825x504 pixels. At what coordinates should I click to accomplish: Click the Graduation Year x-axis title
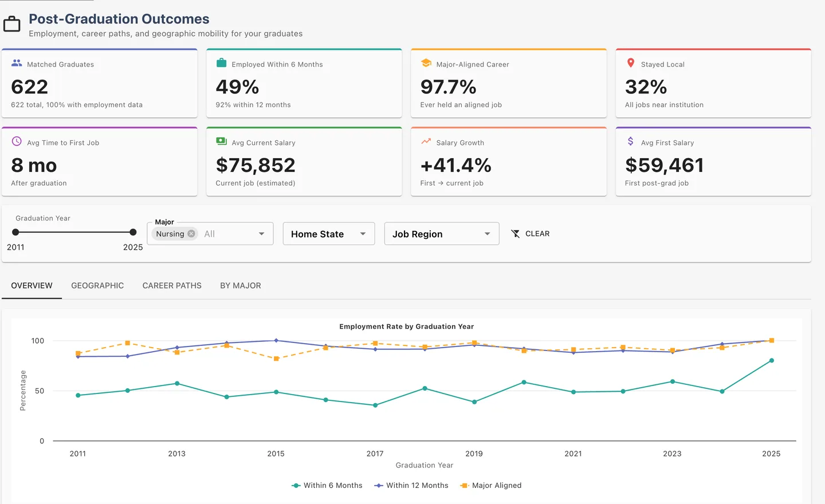[425, 465]
